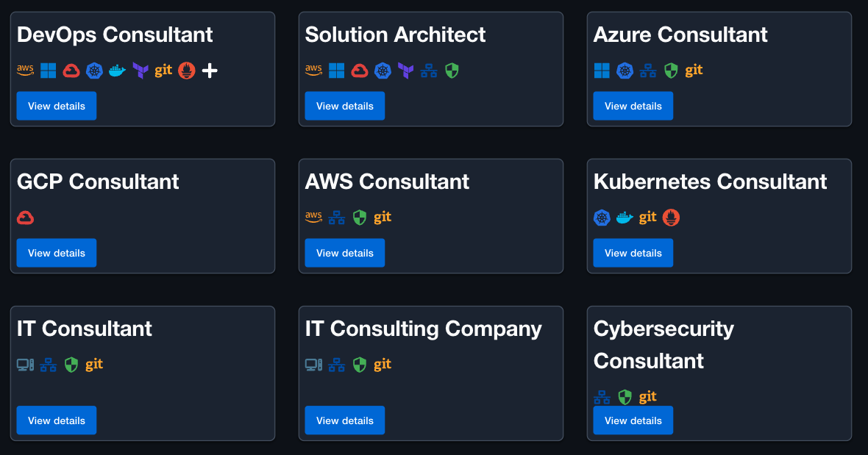The height and width of the screenshot is (455, 868).
Task: Open View details for Solution Architect
Action: 345,106
